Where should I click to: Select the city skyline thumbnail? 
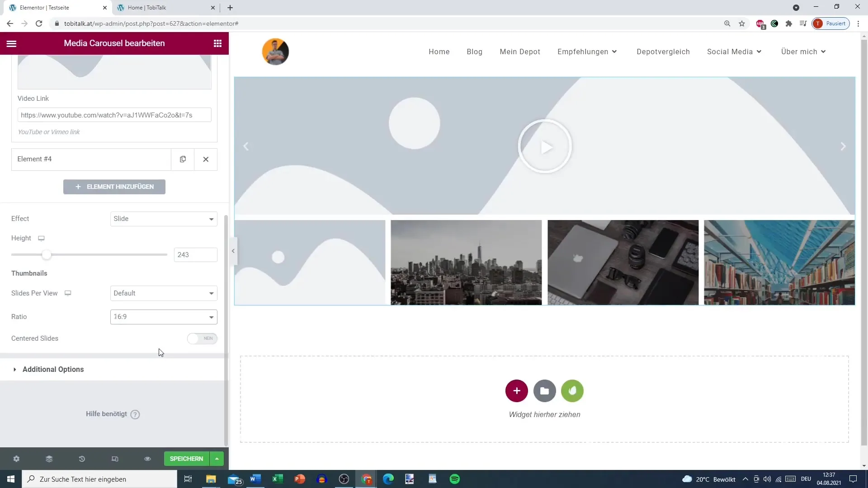(x=466, y=263)
